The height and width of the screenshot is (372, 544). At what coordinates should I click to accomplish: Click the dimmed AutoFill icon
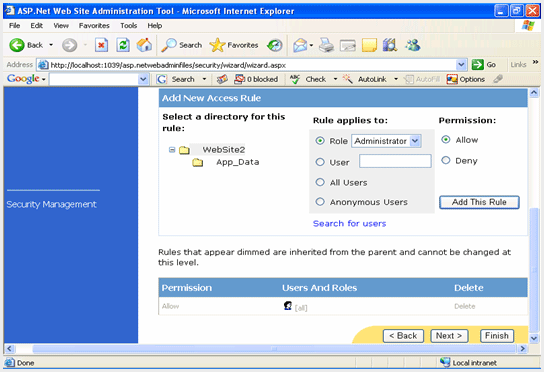[409, 79]
